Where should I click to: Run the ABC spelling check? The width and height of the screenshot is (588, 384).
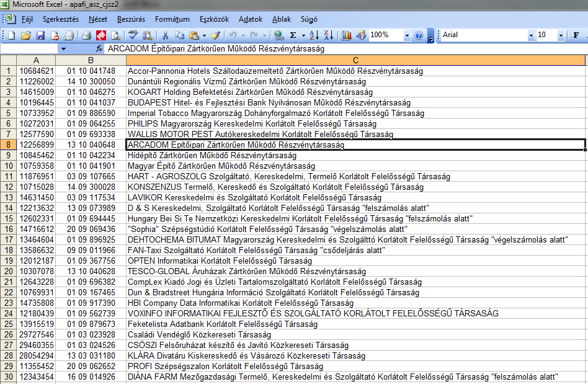(133, 35)
